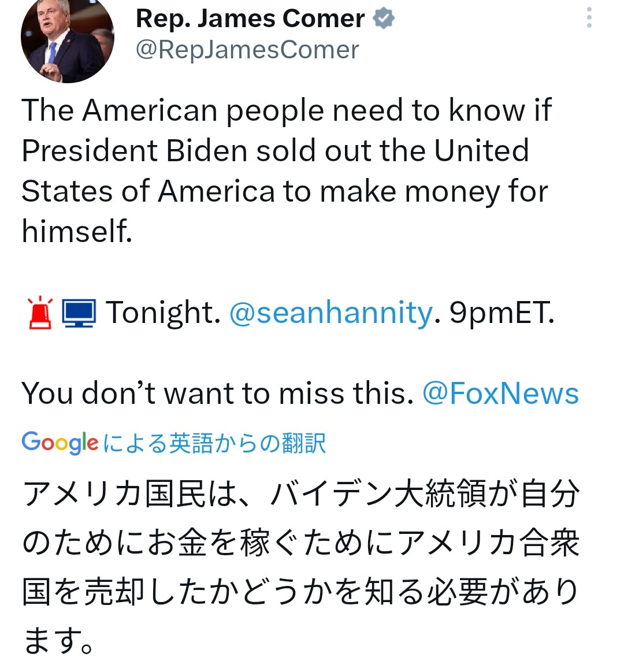
Task: Tap the 'Tonight.' text line
Action: [163, 313]
